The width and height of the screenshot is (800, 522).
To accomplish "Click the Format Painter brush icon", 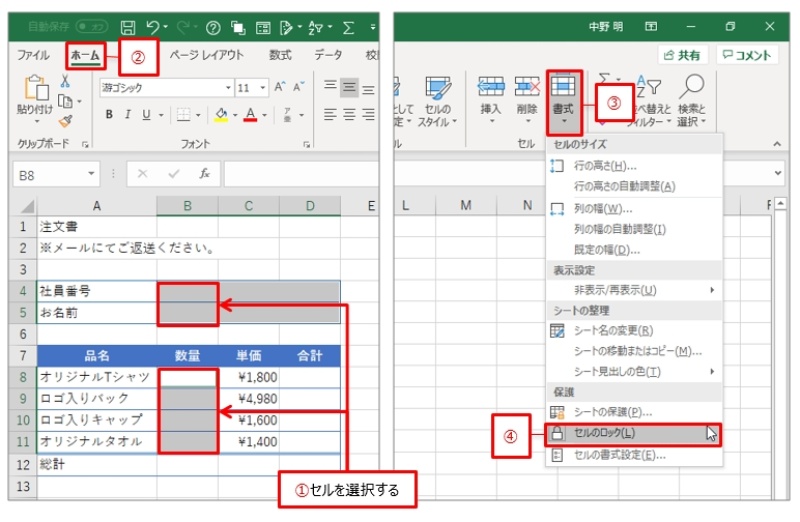I will [x=65, y=120].
